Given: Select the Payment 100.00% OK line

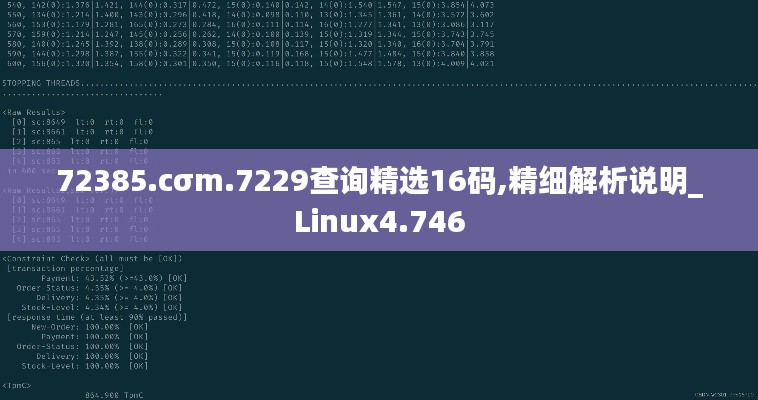Looking at the screenshot, I should coord(95,337).
